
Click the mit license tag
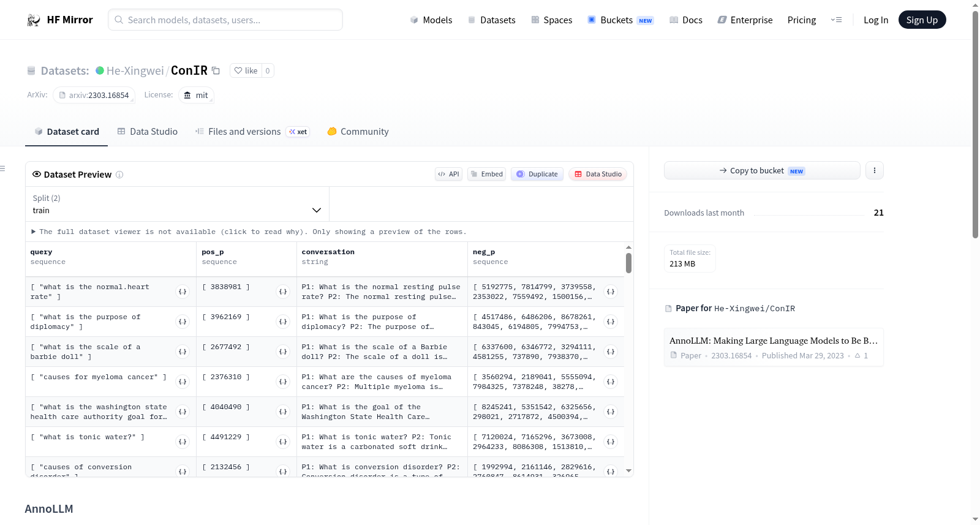196,95
